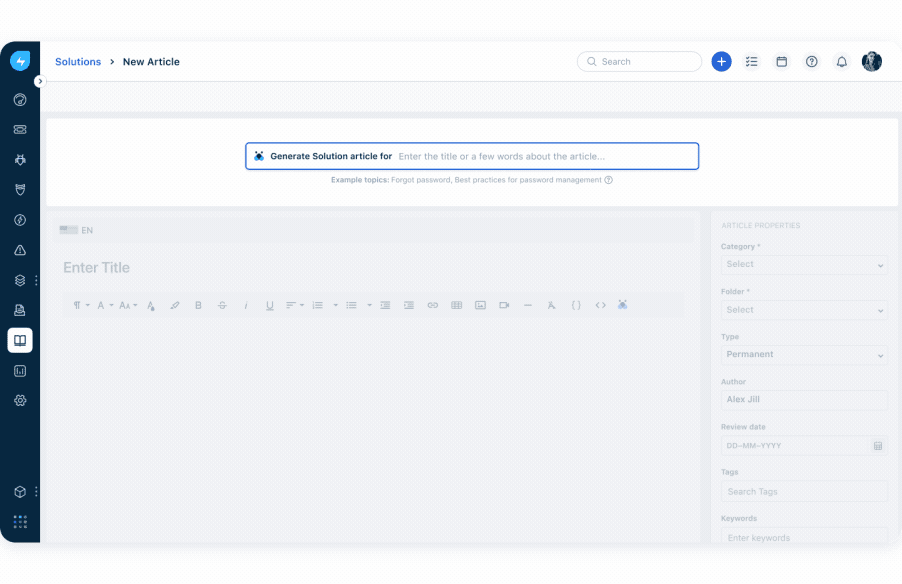
Task: Open the Folder select dropdown
Action: (x=804, y=310)
